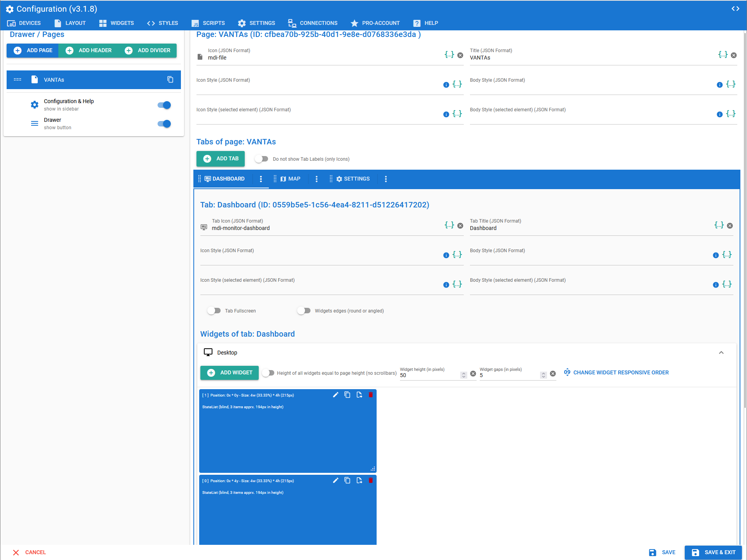Click the Add Page button
This screenshot has width=747, height=560.
pos(33,50)
